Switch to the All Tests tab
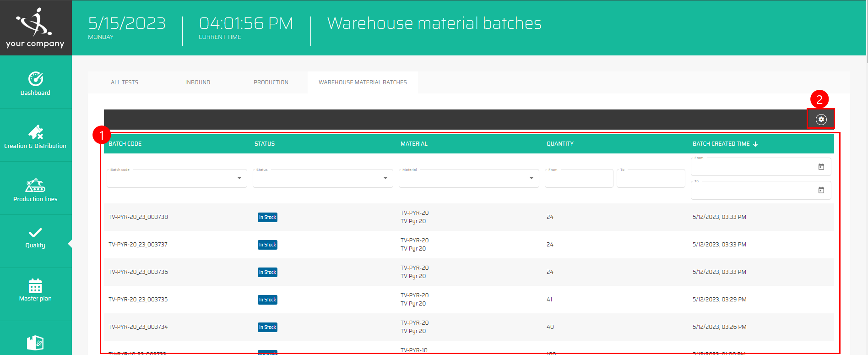This screenshot has height=355, width=868. (x=125, y=82)
